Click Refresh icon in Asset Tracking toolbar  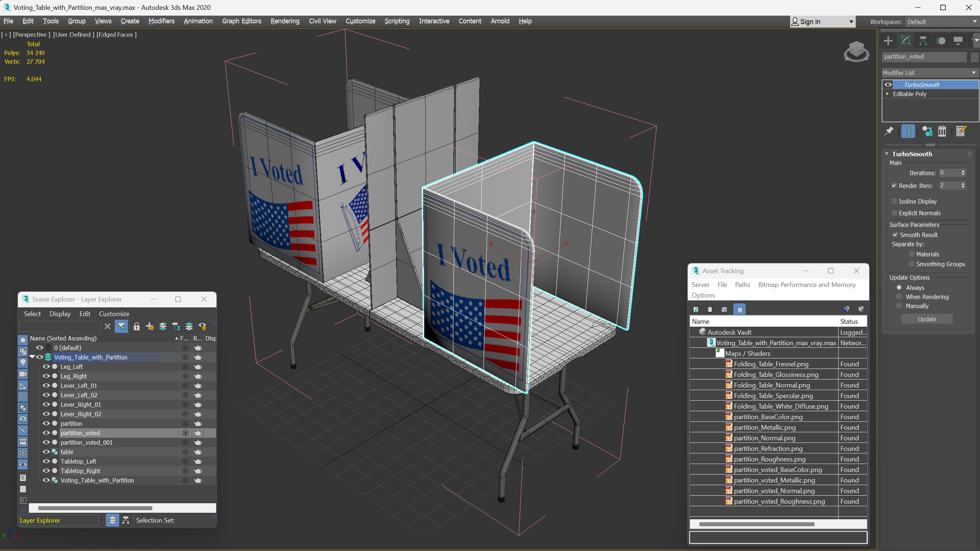pos(696,310)
